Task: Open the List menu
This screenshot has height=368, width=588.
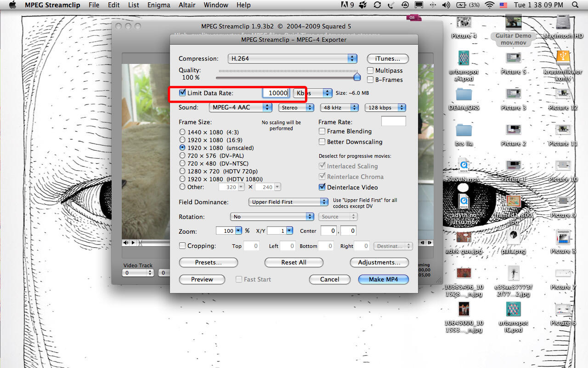Action: click(x=134, y=5)
